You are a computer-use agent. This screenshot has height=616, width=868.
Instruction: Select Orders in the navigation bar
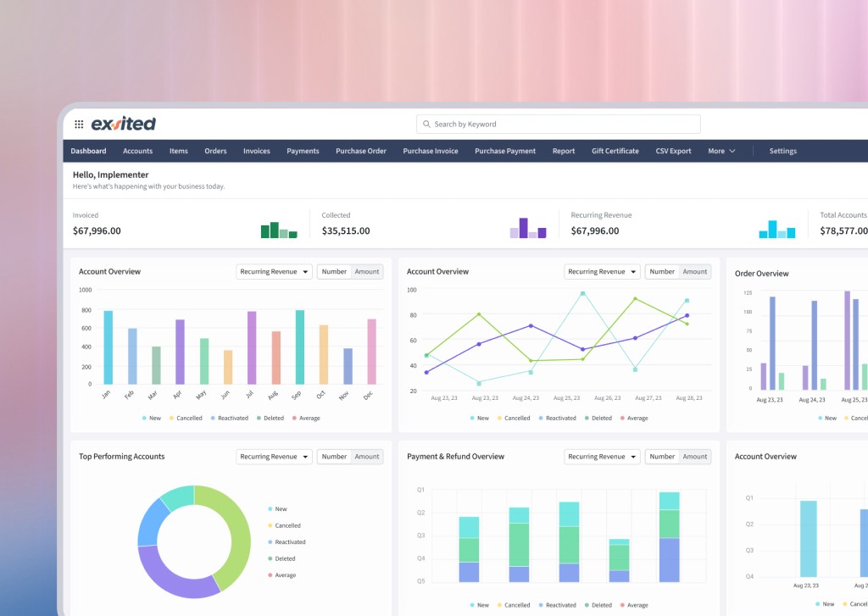point(215,151)
